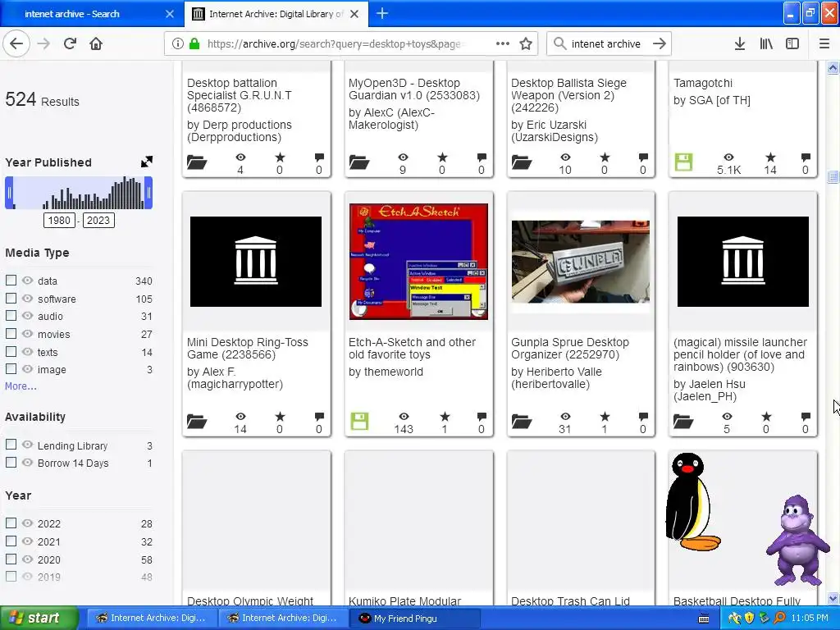Show only data results via eye icon

[x=27, y=281]
